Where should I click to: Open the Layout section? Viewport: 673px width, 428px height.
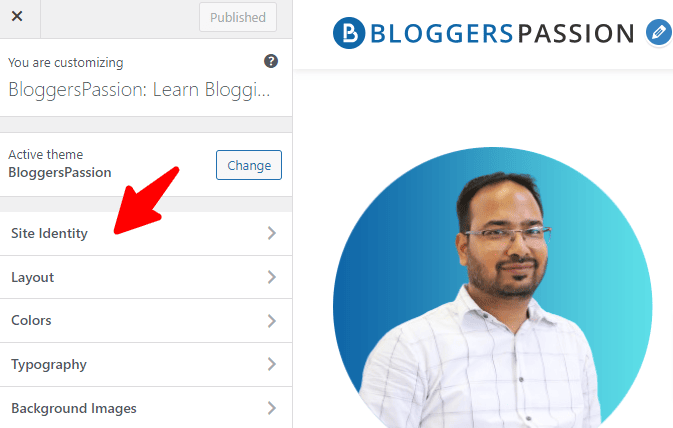[146, 277]
